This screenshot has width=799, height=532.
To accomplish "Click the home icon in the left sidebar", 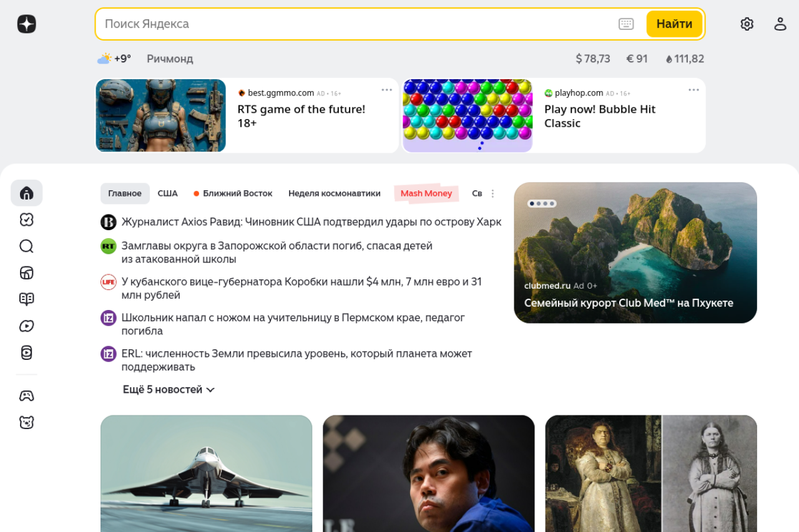I will (x=26, y=193).
